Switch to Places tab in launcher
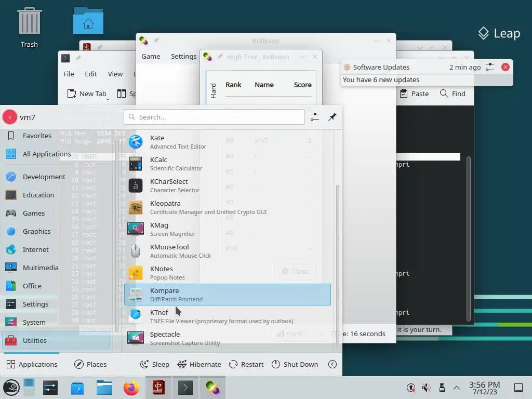This screenshot has height=399, width=532. [x=90, y=364]
